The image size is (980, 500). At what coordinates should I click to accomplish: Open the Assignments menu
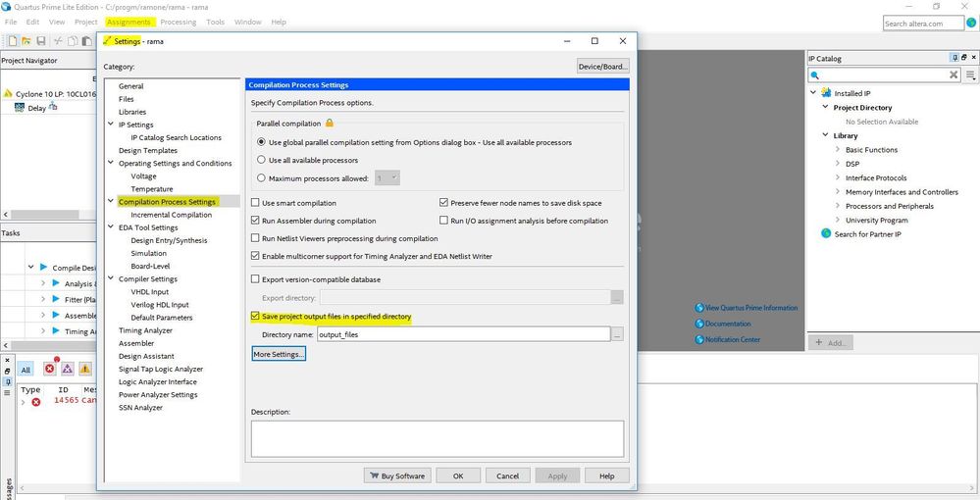click(129, 22)
